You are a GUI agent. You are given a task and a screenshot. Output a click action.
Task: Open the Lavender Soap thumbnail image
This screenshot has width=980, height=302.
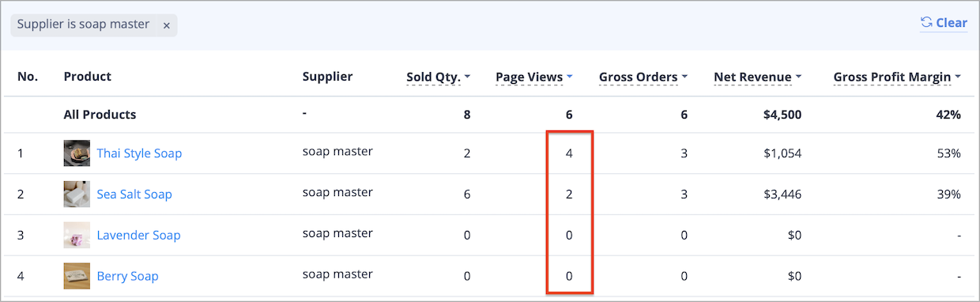pyautogui.click(x=77, y=236)
